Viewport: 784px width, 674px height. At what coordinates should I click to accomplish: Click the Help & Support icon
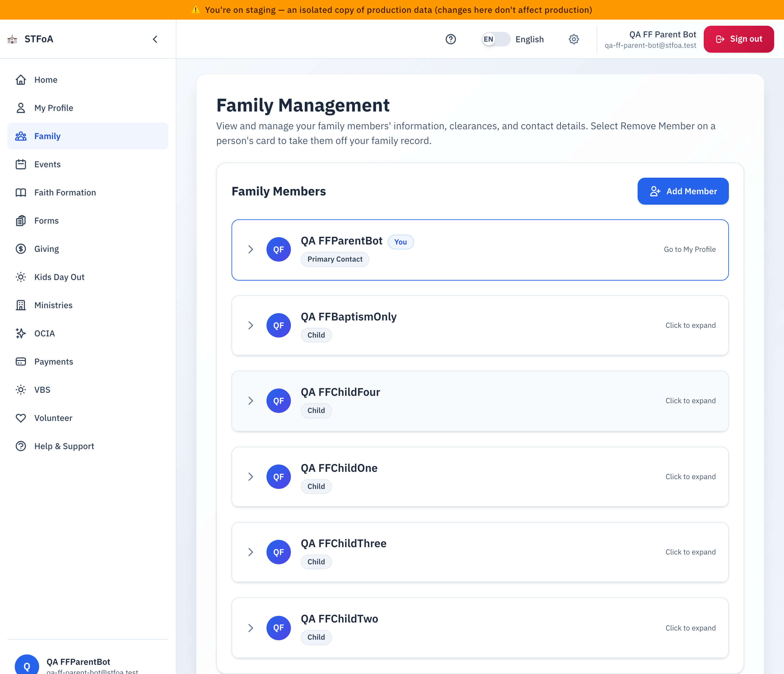pyautogui.click(x=21, y=446)
